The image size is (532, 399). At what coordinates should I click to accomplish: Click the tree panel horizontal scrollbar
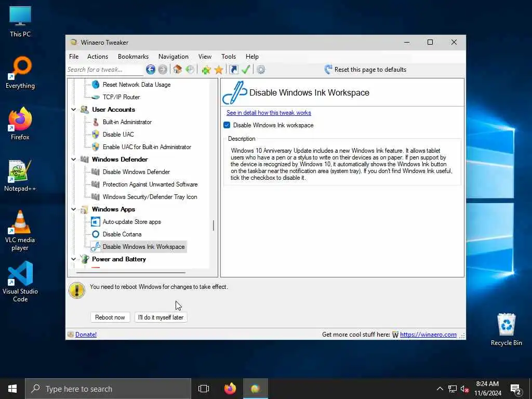131,272
